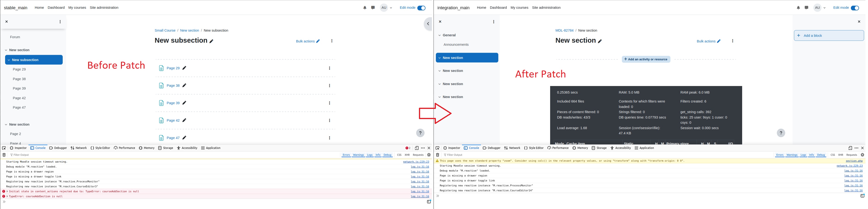The image size is (868, 209).
Task: Open AU user menu in integration_main
Action: click(819, 8)
